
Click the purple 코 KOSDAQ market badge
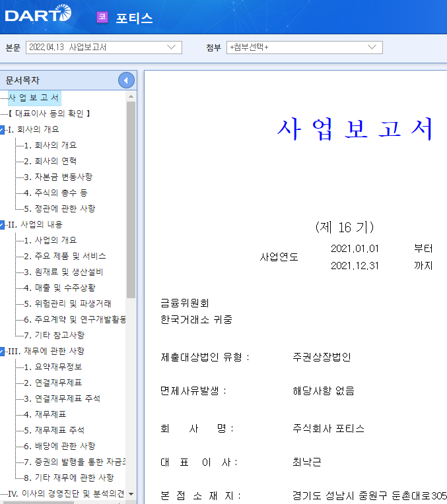(x=102, y=17)
